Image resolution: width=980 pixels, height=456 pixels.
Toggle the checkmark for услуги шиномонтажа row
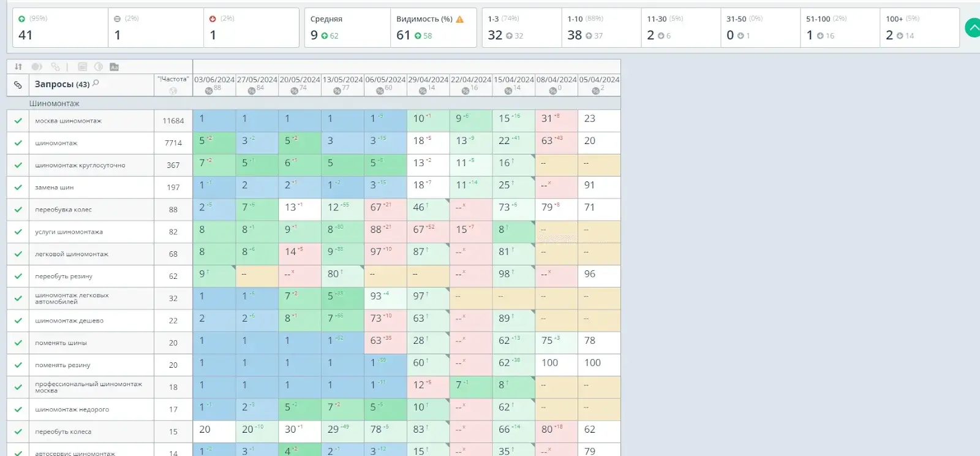(18, 232)
